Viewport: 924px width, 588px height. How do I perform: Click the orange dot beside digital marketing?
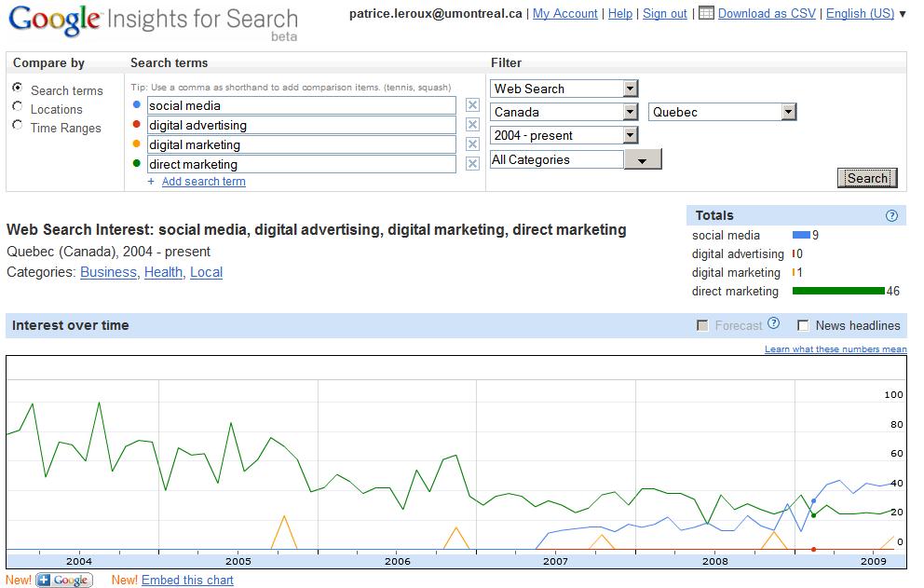137,144
